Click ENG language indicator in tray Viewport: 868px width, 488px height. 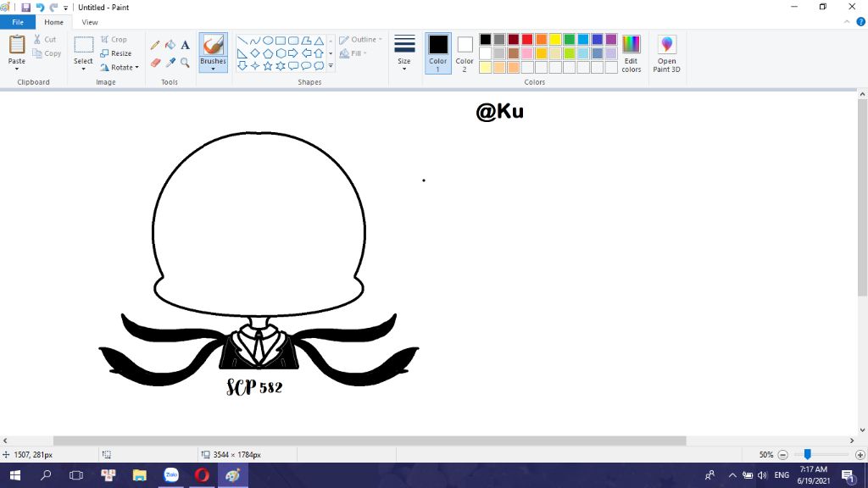coord(782,475)
